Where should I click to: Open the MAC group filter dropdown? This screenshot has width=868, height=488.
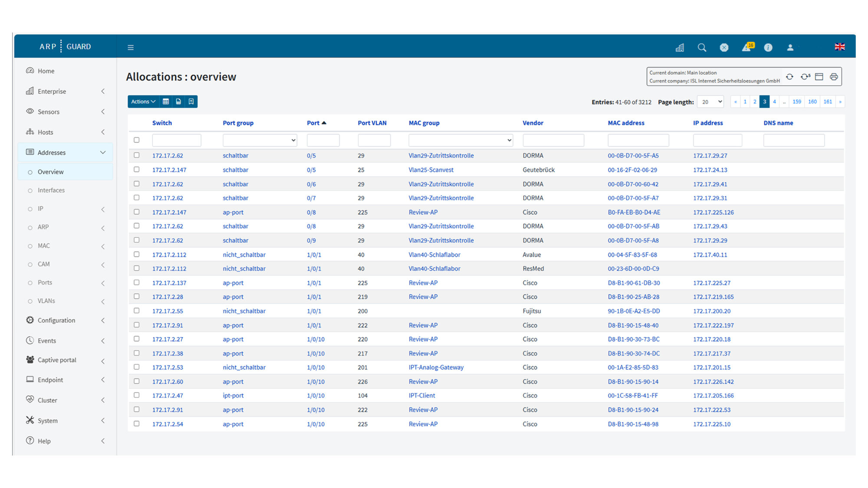click(x=460, y=140)
